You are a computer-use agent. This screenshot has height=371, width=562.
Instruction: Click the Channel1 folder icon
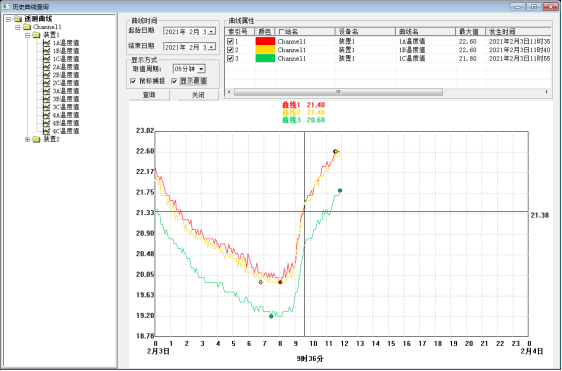click(x=27, y=27)
